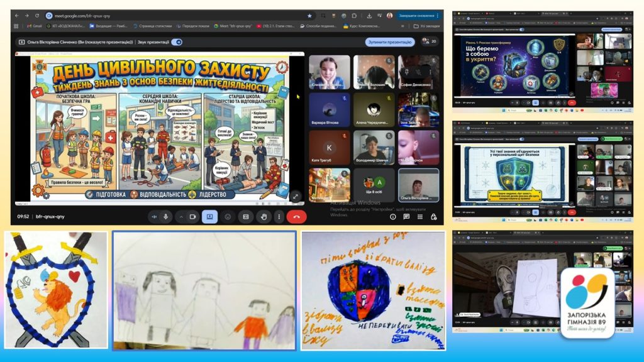This screenshot has height=362, width=644.
Task: Mute the microphone in the call controls
Action: pyautogui.click(x=166, y=216)
